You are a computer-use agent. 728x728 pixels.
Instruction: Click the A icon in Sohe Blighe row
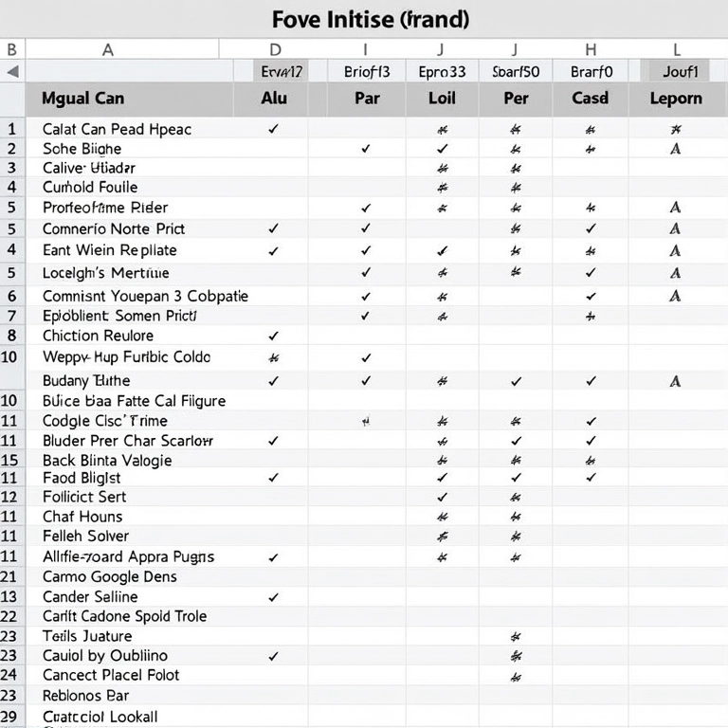tap(675, 149)
